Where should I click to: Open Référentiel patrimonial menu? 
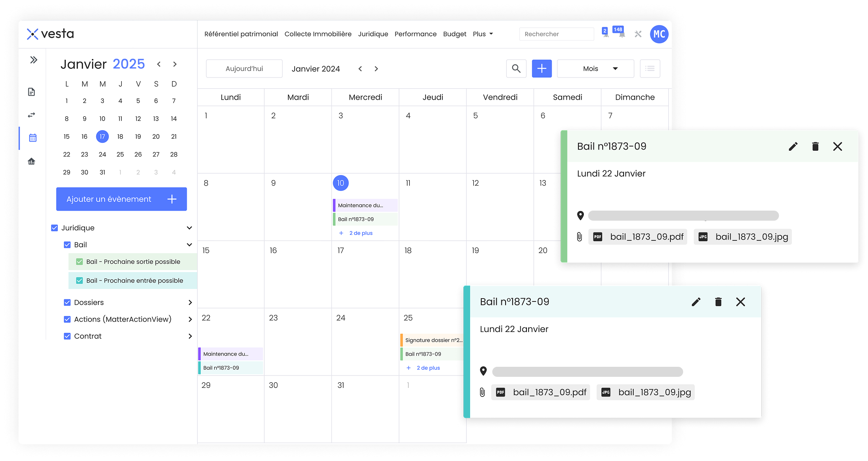[241, 34]
